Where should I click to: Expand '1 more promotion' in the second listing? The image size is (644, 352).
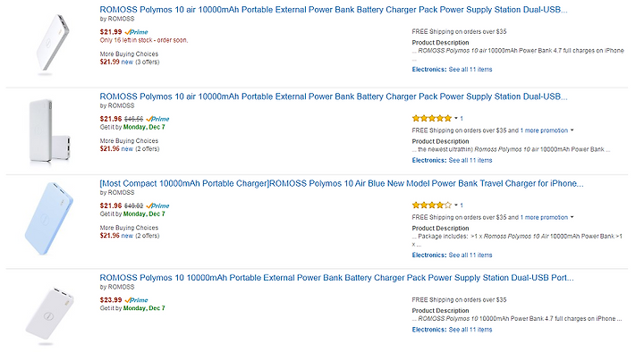point(547,130)
